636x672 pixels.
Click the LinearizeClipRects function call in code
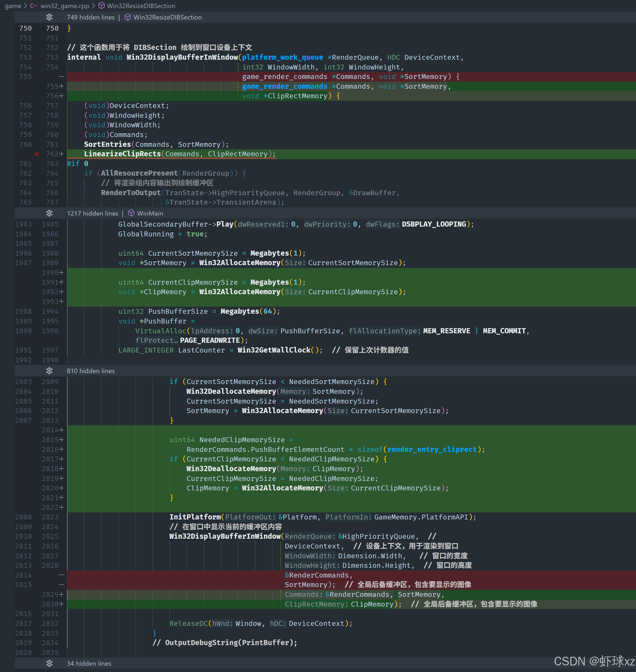pyautogui.click(x=122, y=154)
